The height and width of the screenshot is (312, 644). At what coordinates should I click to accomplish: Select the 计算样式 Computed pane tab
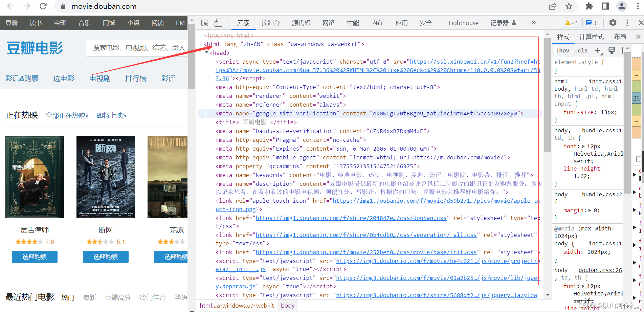tap(591, 37)
